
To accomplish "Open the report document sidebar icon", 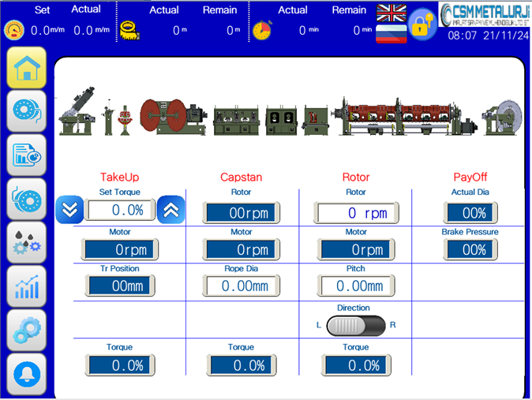I will (26, 155).
